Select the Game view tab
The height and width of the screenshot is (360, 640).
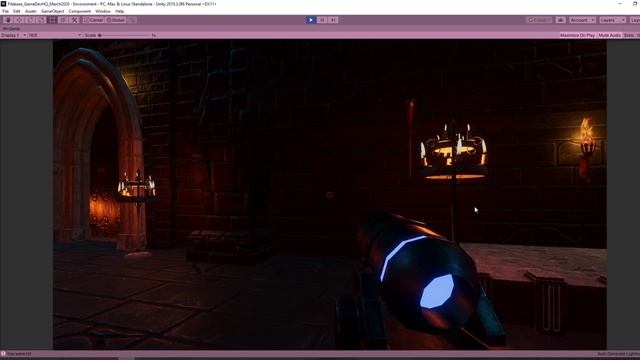[11, 29]
